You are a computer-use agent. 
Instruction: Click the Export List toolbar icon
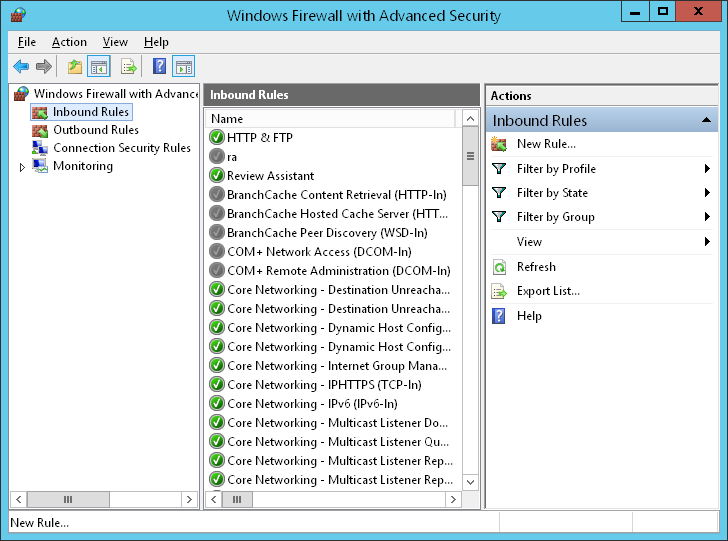129,67
